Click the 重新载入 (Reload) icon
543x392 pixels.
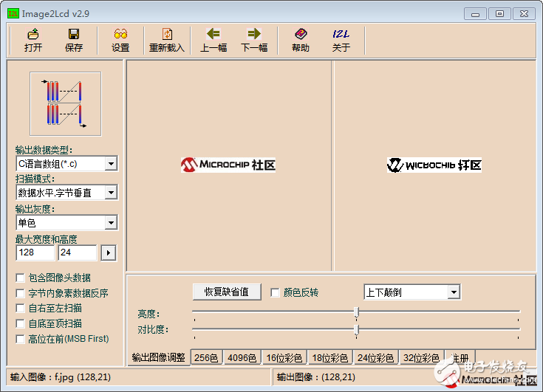coord(167,35)
